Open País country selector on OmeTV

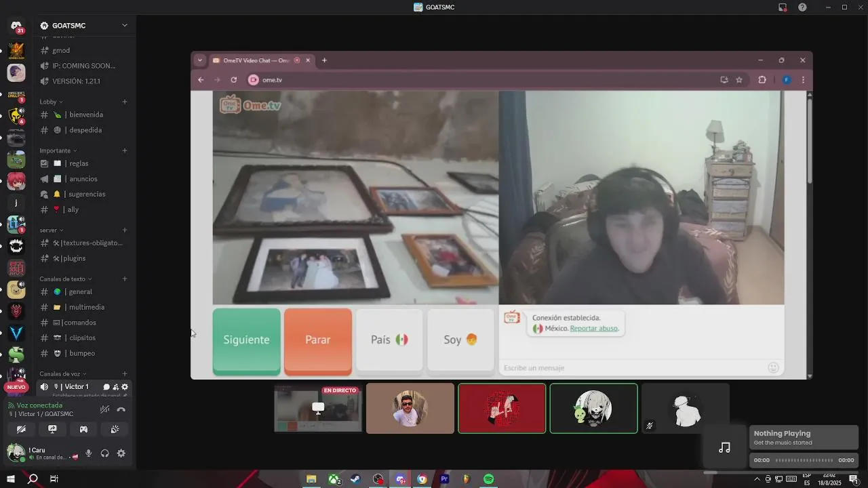389,340
